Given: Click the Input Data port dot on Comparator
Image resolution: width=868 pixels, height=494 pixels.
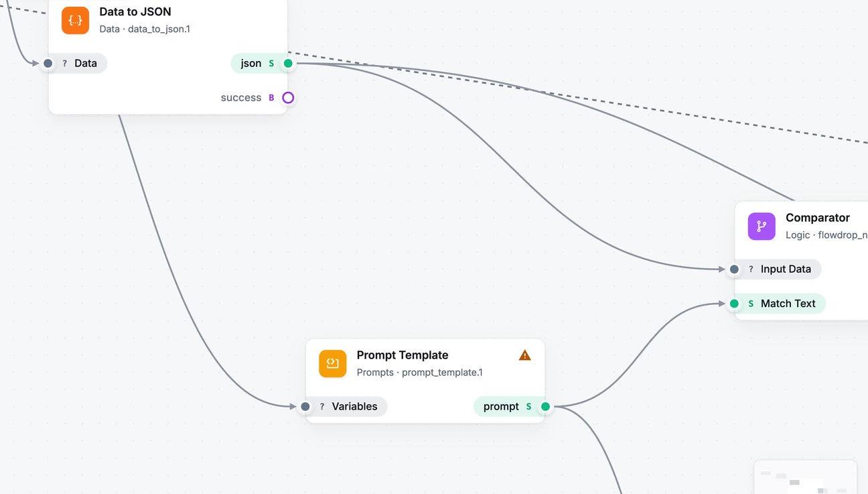Looking at the screenshot, I should coord(735,269).
